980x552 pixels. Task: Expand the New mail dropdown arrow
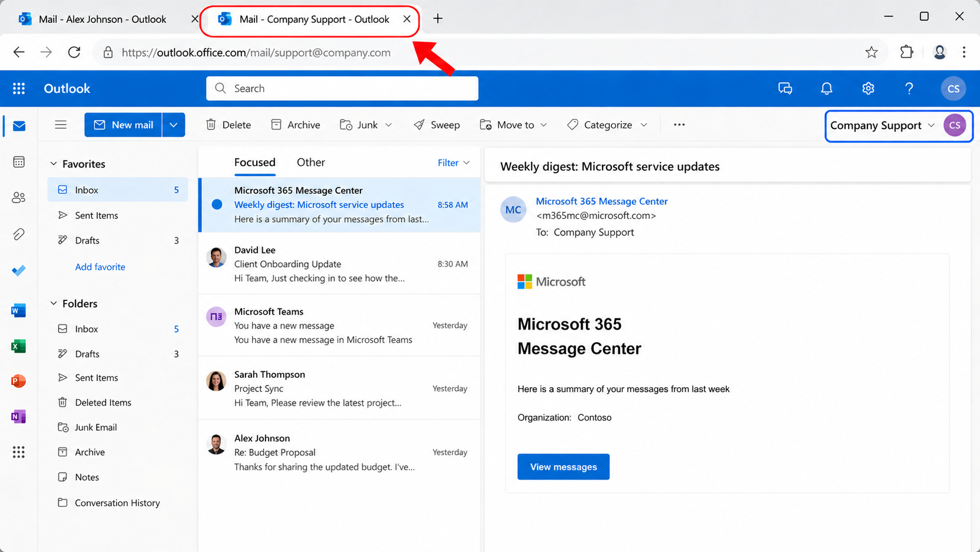(173, 125)
